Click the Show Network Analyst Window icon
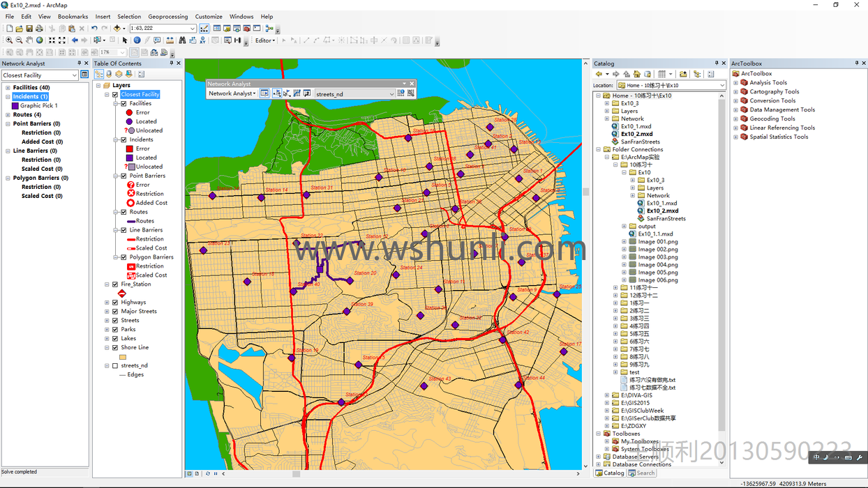Screen dimensions: 868x488 264,93
